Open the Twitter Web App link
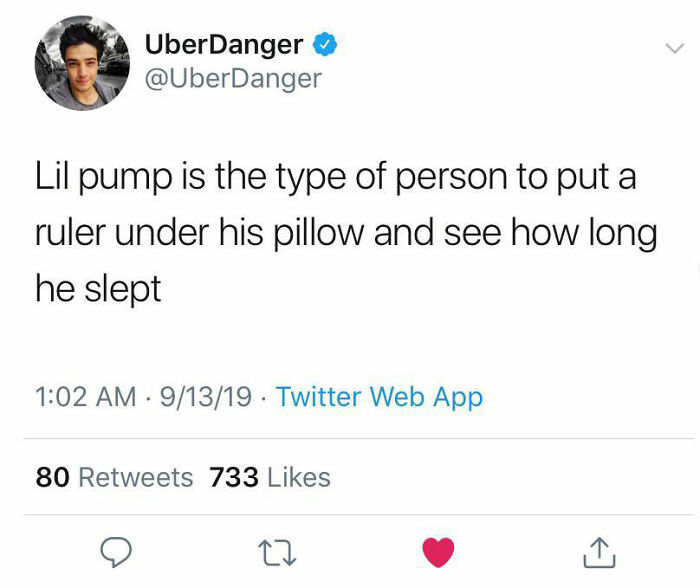 click(x=379, y=397)
